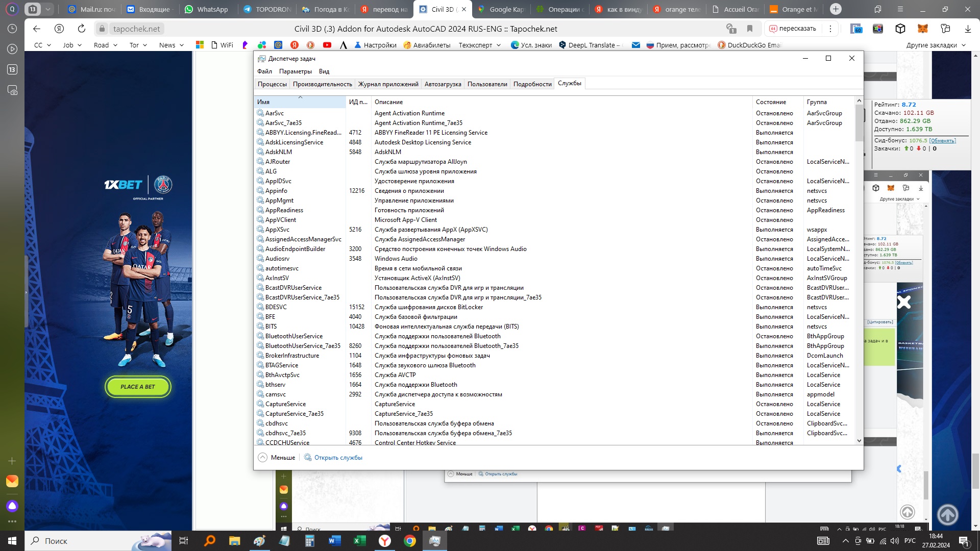
Task: Select the AudioEndpointBuilder service row
Action: (295, 249)
